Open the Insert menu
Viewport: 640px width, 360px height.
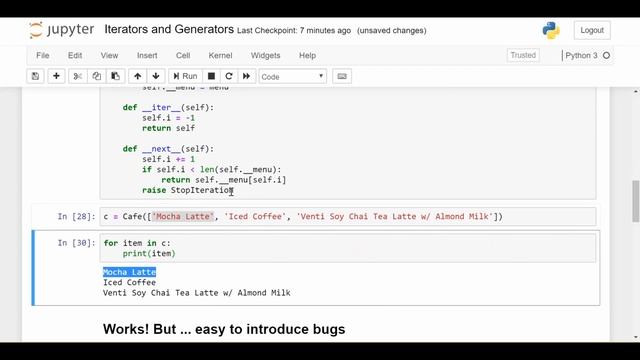(x=147, y=56)
